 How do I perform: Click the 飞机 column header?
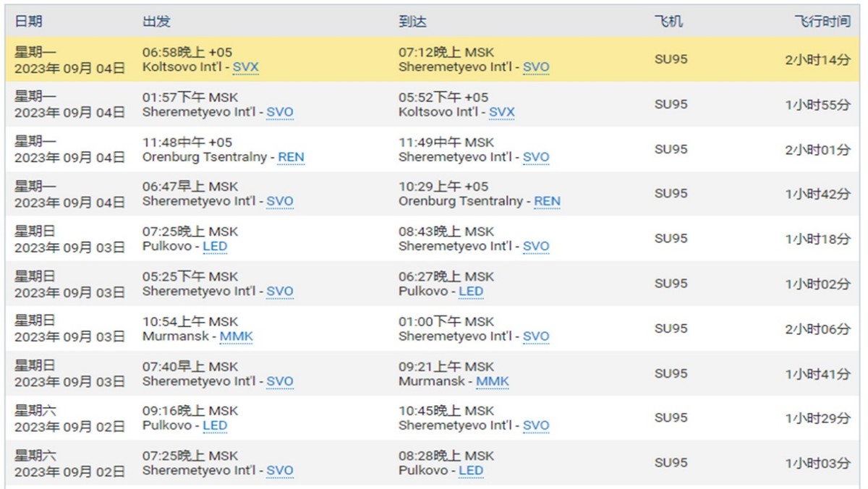(668, 22)
